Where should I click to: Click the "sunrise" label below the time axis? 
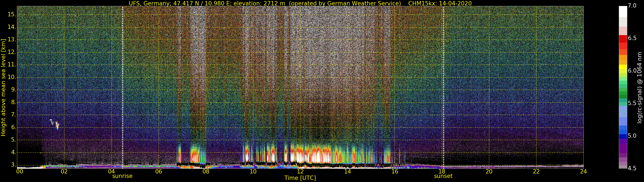(122, 176)
